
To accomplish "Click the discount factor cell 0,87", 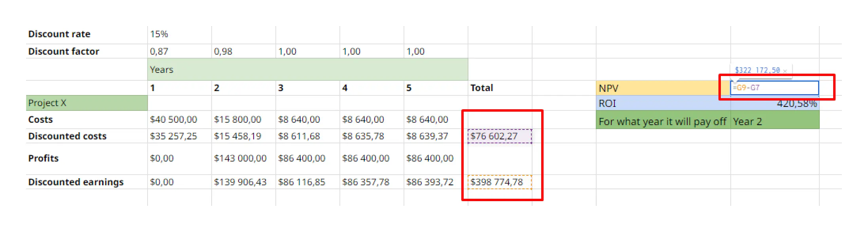I will tap(180, 51).
